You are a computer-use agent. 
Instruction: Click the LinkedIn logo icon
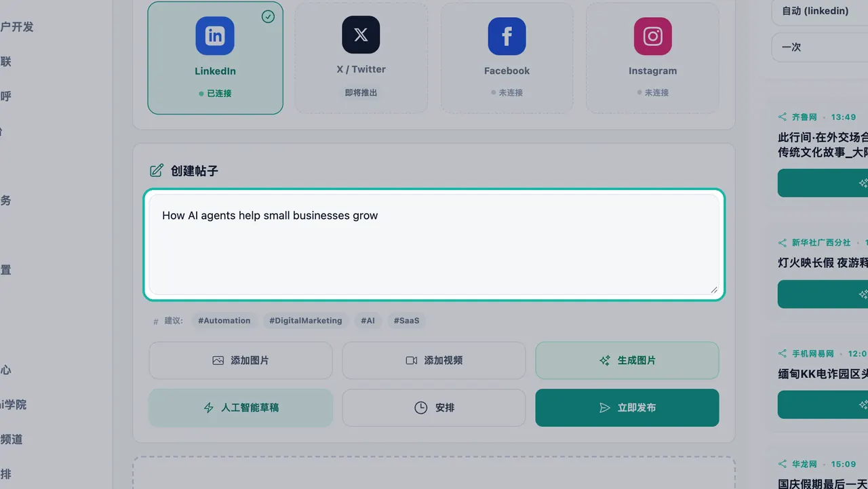215,36
